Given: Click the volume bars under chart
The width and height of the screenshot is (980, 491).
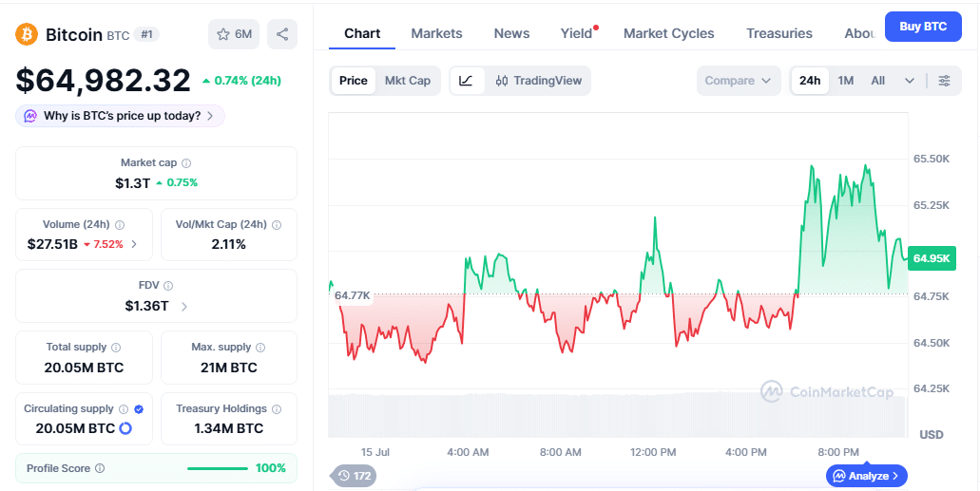Looking at the screenshot, I should (617, 415).
